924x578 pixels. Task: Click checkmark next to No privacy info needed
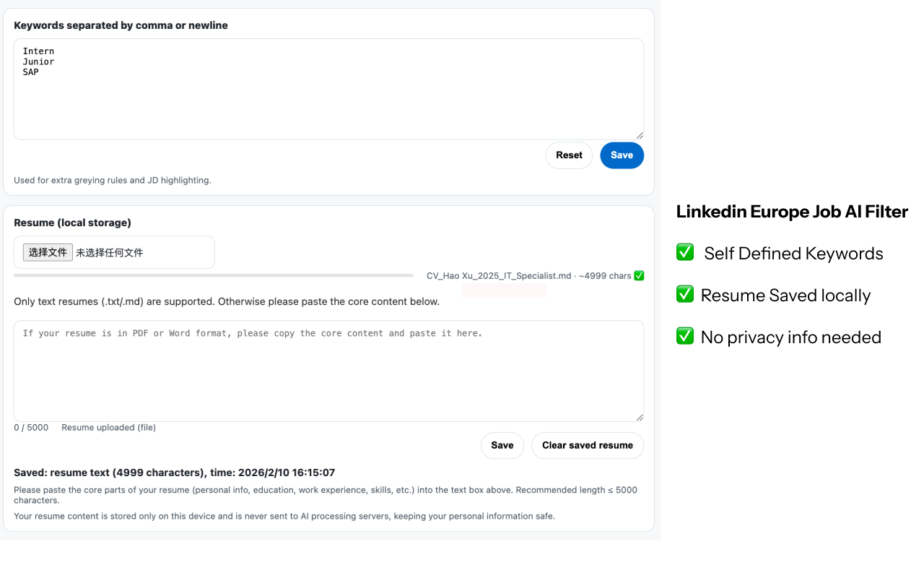click(684, 336)
